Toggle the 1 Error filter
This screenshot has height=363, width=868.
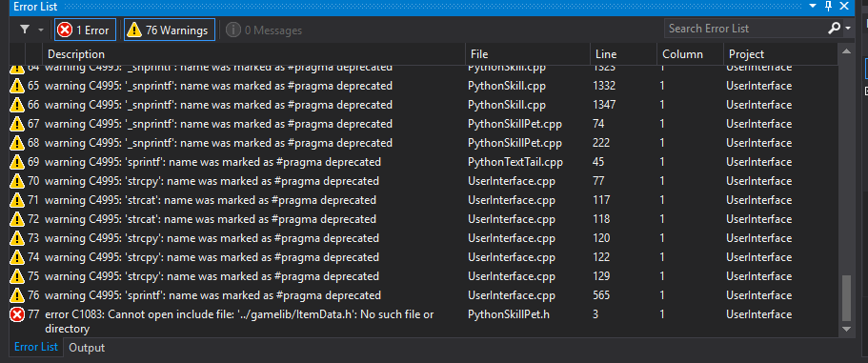point(85,30)
